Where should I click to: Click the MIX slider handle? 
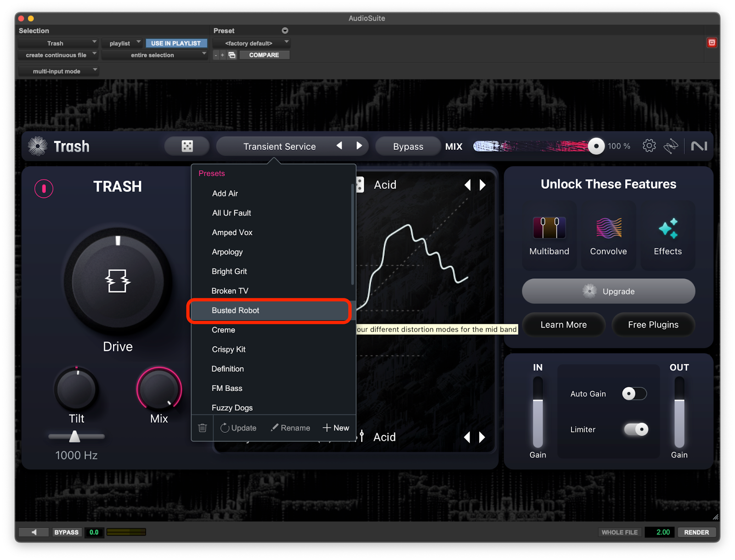(596, 146)
